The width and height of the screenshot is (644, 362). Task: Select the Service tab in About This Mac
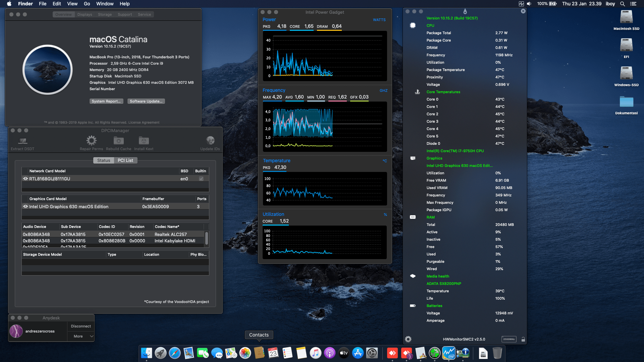click(144, 14)
